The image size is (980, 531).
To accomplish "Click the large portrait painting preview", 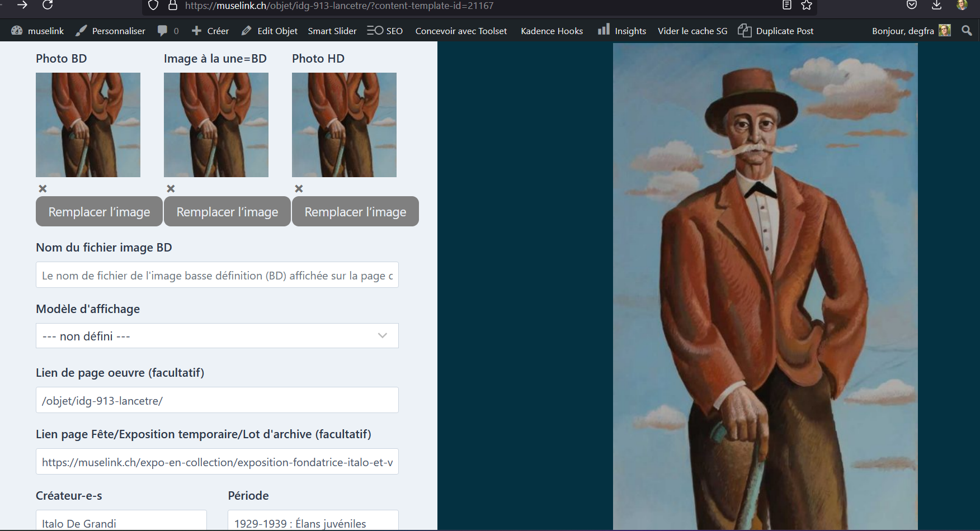I will pyautogui.click(x=765, y=286).
